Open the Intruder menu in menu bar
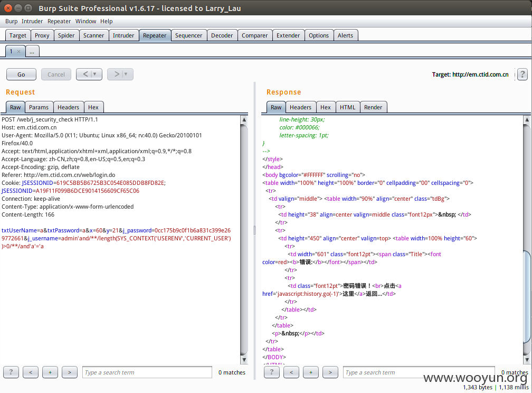Screen dimensions: 532x393 click(32, 21)
